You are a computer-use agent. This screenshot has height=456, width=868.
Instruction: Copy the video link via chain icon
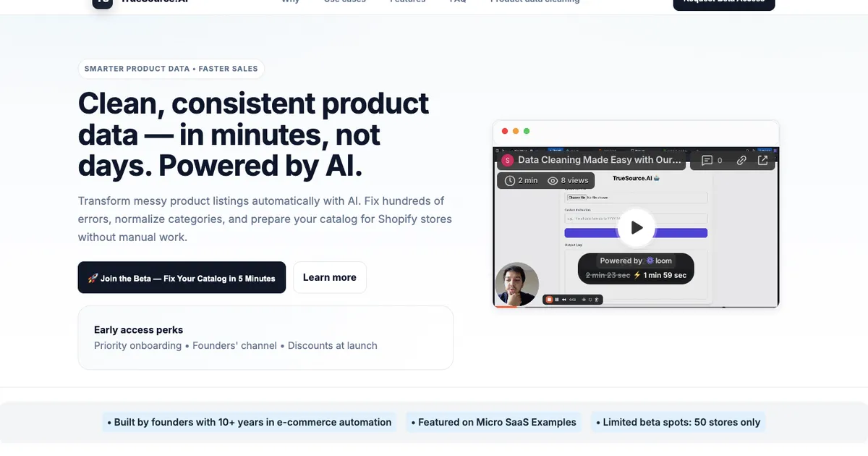click(x=741, y=161)
